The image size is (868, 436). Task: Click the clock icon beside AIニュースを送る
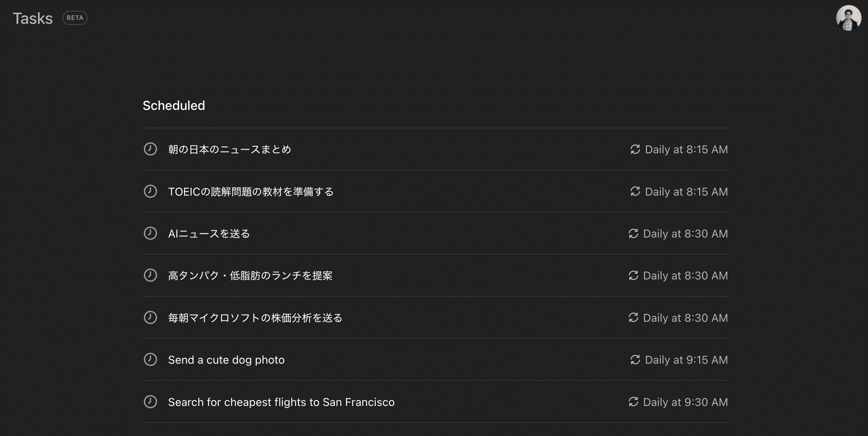[x=150, y=233]
